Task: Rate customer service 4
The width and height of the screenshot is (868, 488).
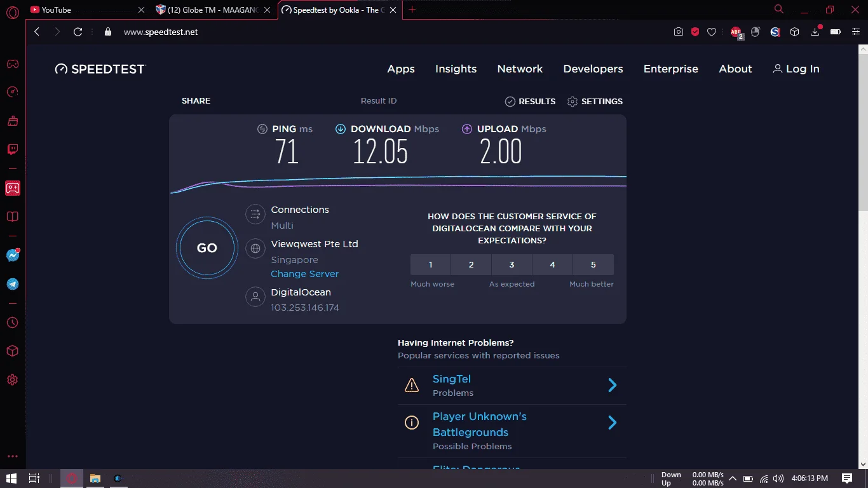Action: pyautogui.click(x=552, y=265)
